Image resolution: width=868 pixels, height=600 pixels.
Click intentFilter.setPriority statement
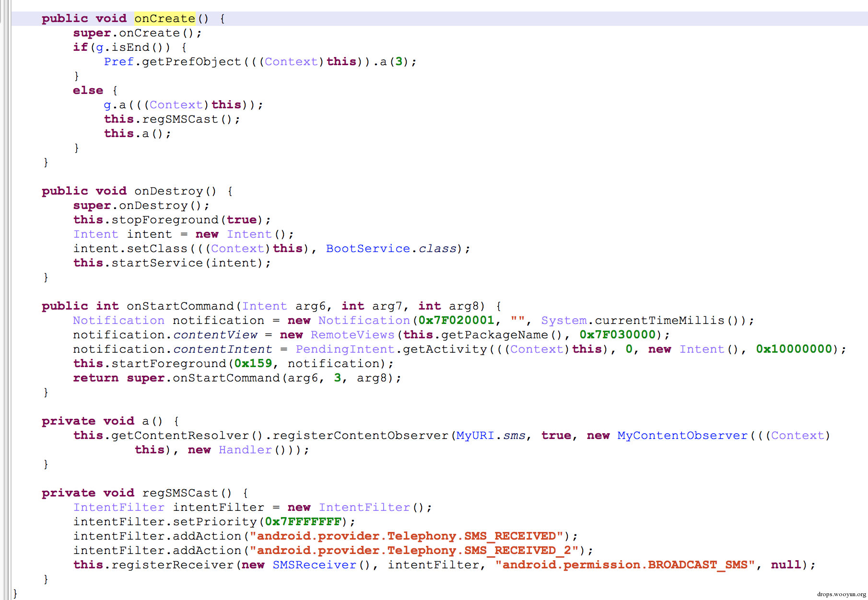214,522
